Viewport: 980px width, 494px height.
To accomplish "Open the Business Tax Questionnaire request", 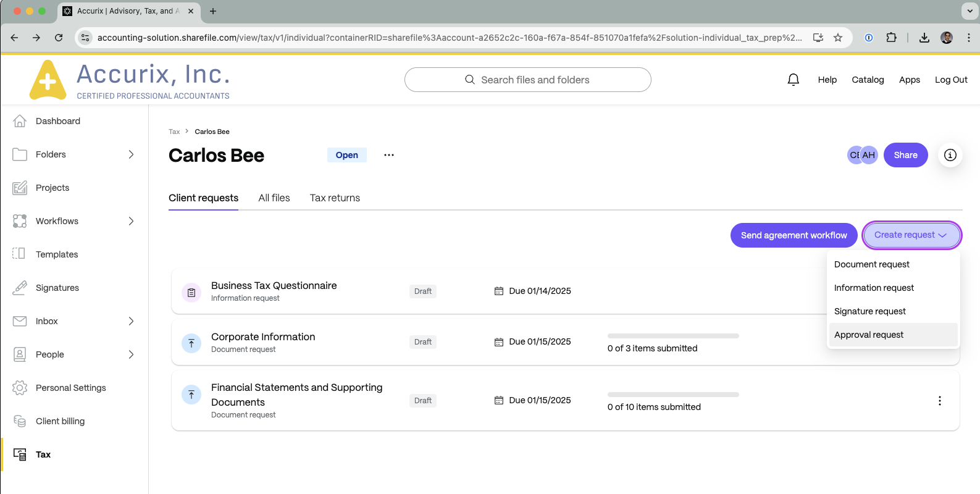I will click(274, 285).
